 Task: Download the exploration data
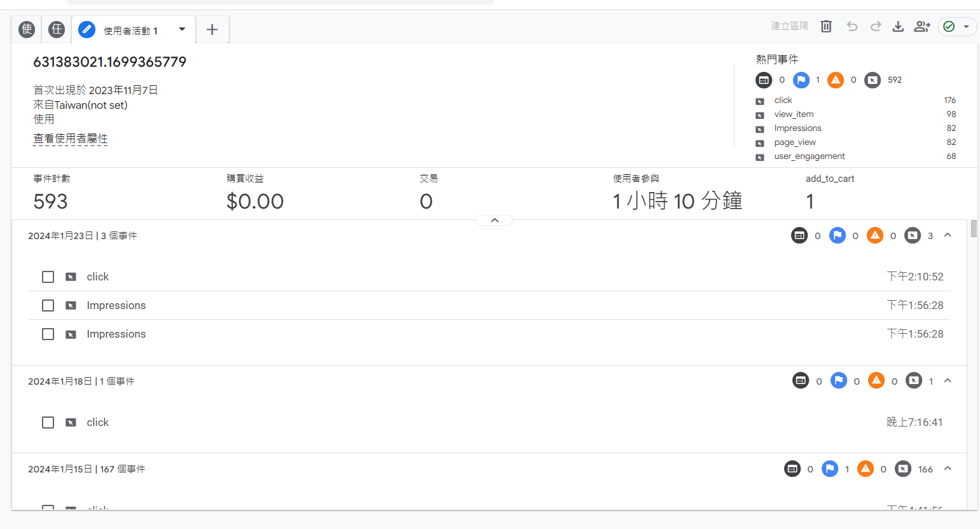[x=898, y=27]
